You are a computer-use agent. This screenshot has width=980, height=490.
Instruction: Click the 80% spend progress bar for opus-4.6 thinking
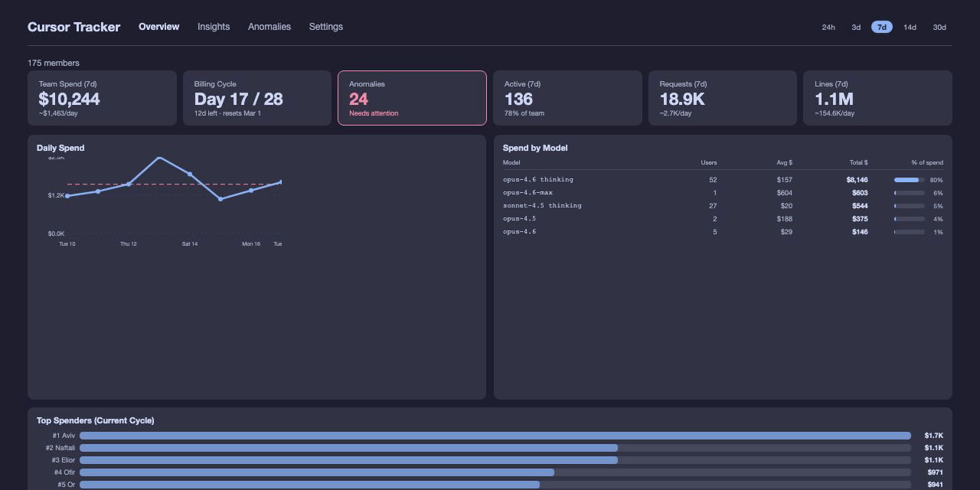[x=907, y=179]
